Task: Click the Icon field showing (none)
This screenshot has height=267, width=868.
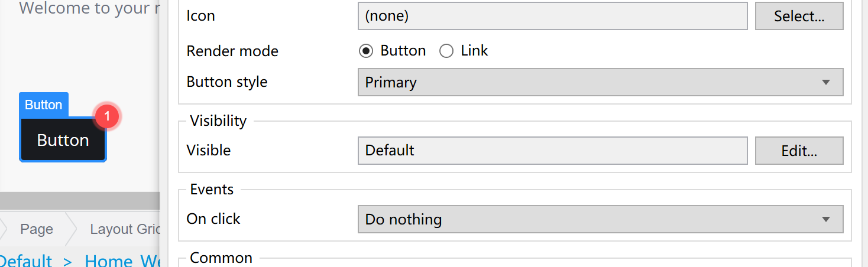Action: (552, 16)
